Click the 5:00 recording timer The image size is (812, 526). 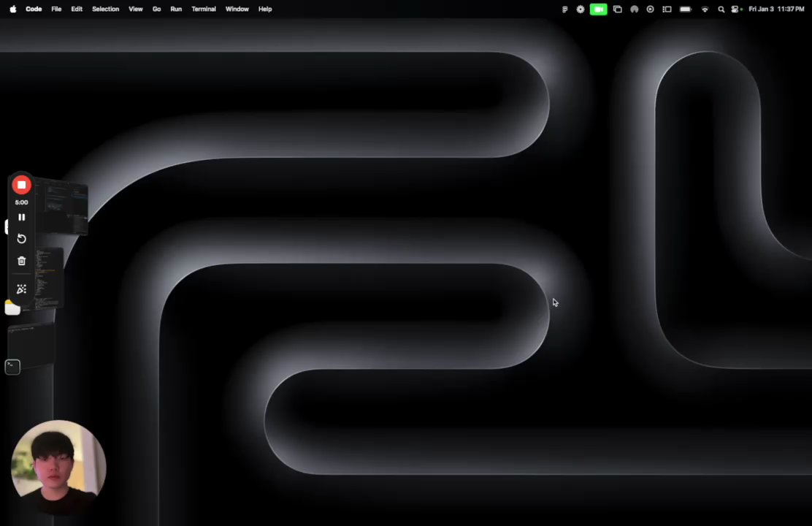pyautogui.click(x=22, y=202)
